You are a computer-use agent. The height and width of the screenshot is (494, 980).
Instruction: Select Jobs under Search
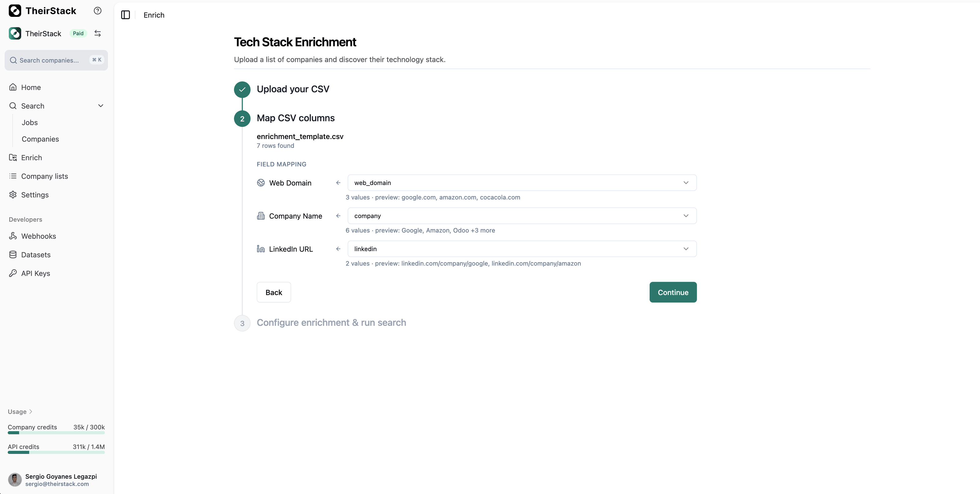coord(30,123)
